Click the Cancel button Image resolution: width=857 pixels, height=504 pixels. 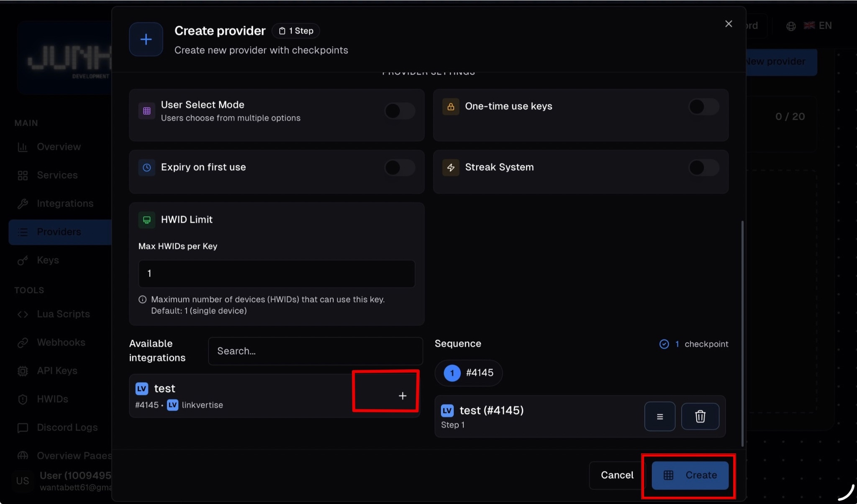pos(617,475)
